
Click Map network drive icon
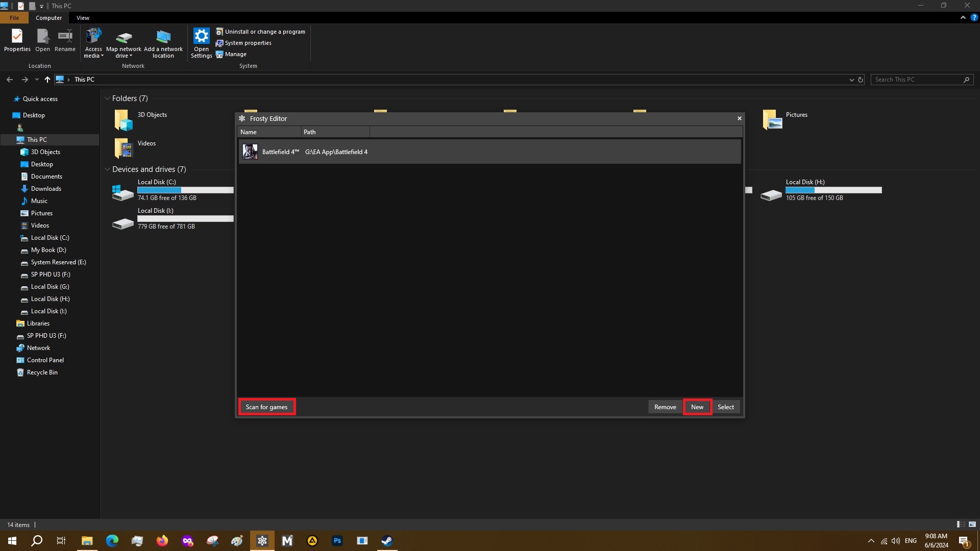[x=124, y=37]
